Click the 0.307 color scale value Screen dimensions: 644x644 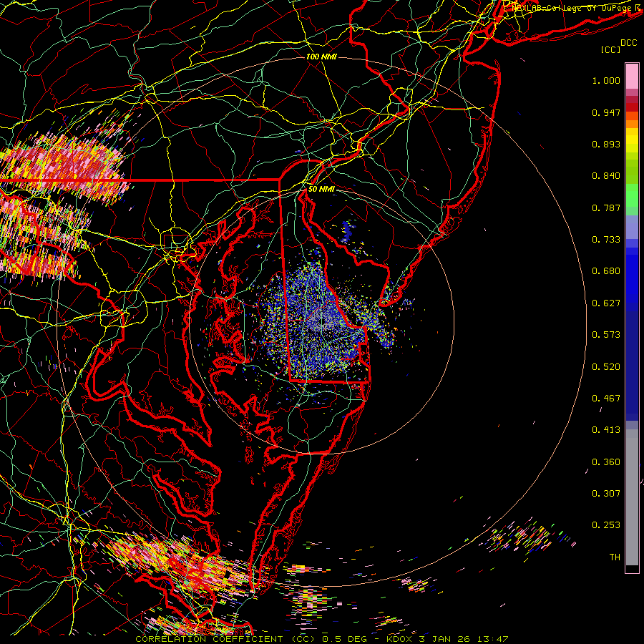click(606, 494)
